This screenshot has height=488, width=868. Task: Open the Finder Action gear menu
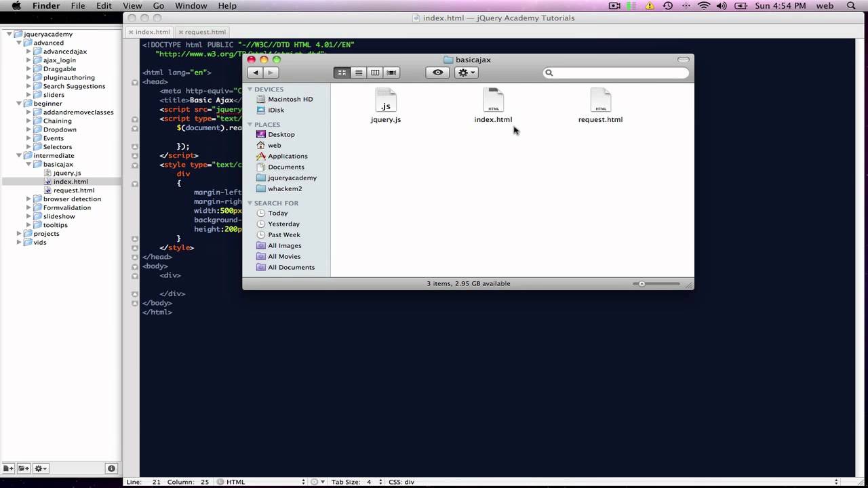tap(467, 73)
